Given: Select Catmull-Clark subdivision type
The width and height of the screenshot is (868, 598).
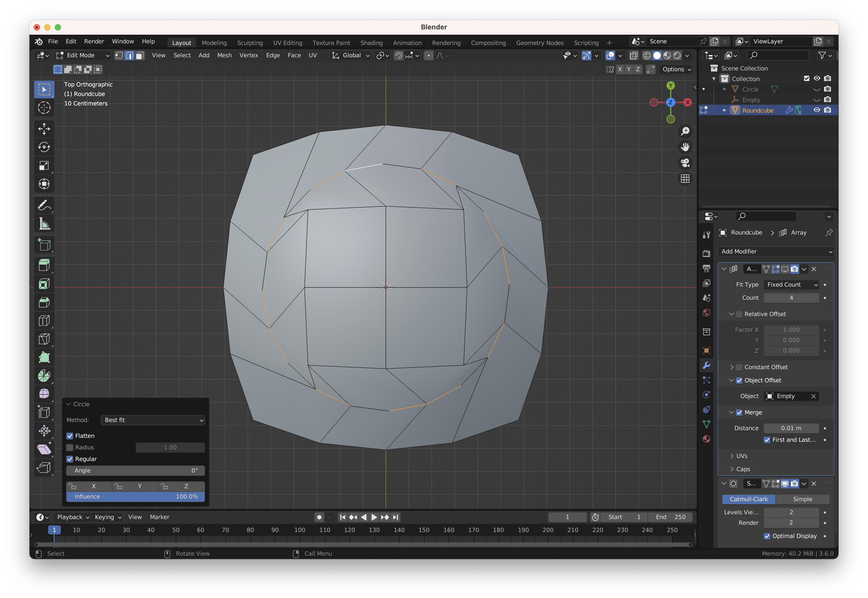Looking at the screenshot, I should (748, 499).
